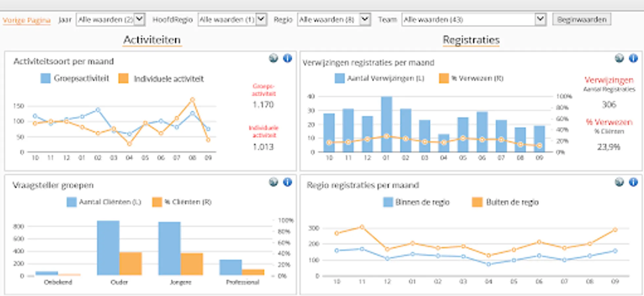Click the Beginwaarden button
This screenshot has width=644, height=296.
pos(582,19)
